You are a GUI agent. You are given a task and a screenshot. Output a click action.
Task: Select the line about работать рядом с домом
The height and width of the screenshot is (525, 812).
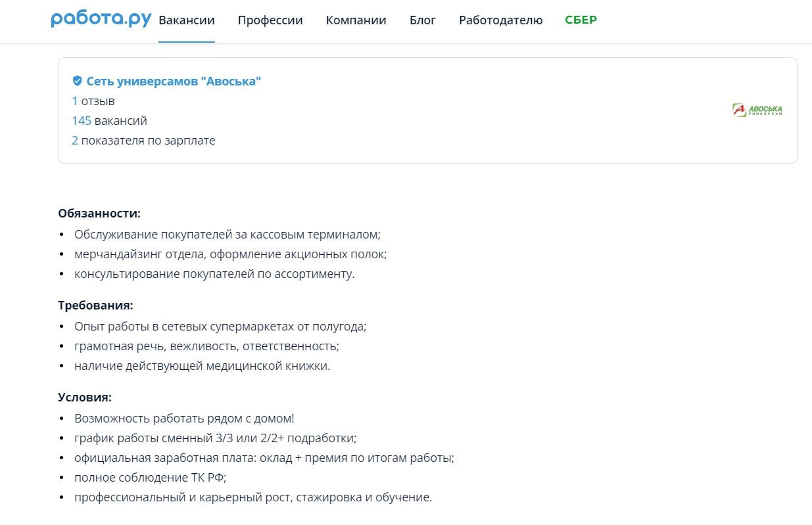[x=185, y=418]
